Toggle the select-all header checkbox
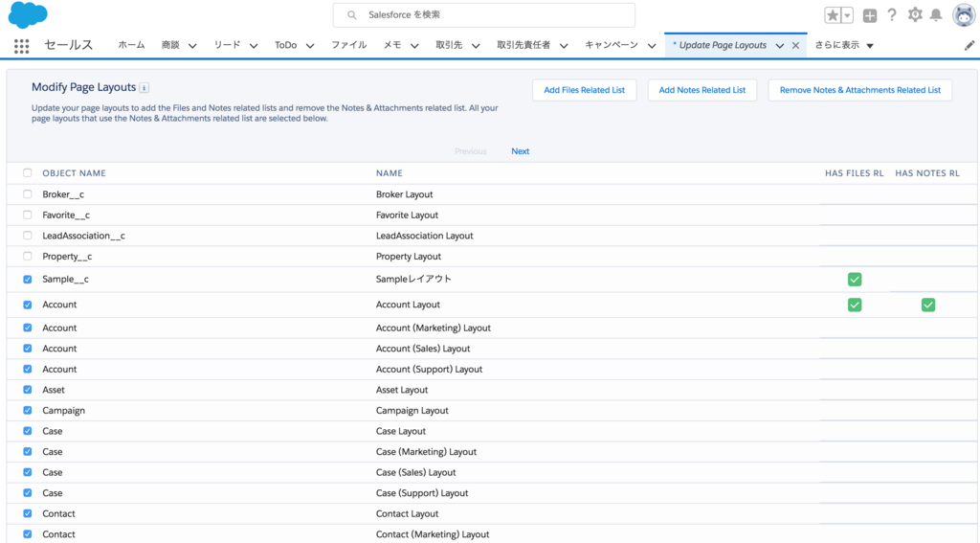This screenshot has height=543, width=980. click(x=28, y=173)
